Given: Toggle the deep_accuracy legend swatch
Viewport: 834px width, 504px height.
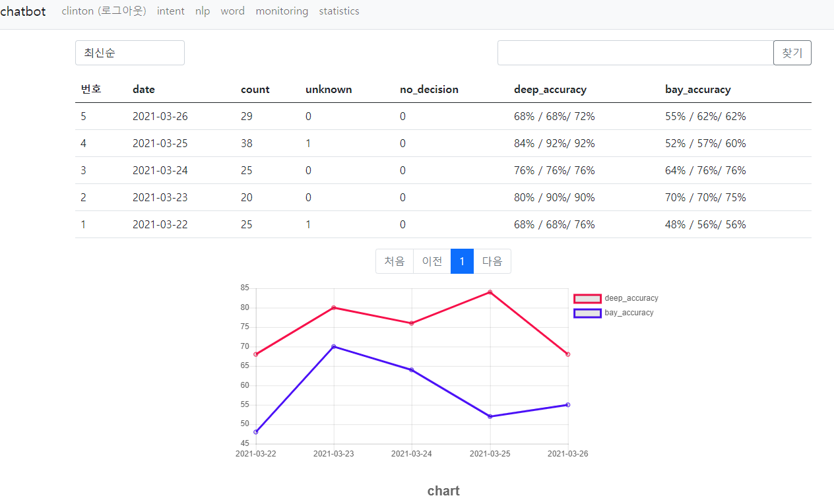Looking at the screenshot, I should pyautogui.click(x=587, y=298).
